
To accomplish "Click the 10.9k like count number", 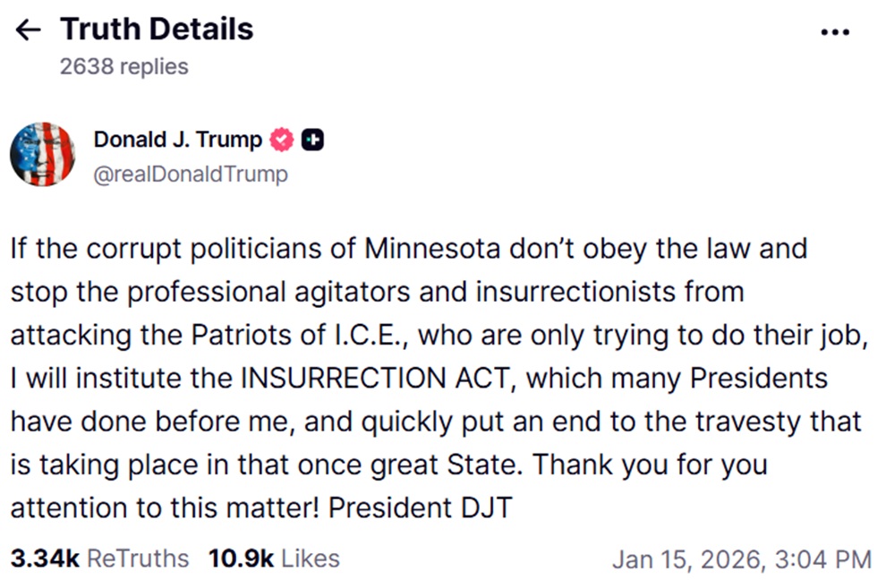I will tap(241, 558).
